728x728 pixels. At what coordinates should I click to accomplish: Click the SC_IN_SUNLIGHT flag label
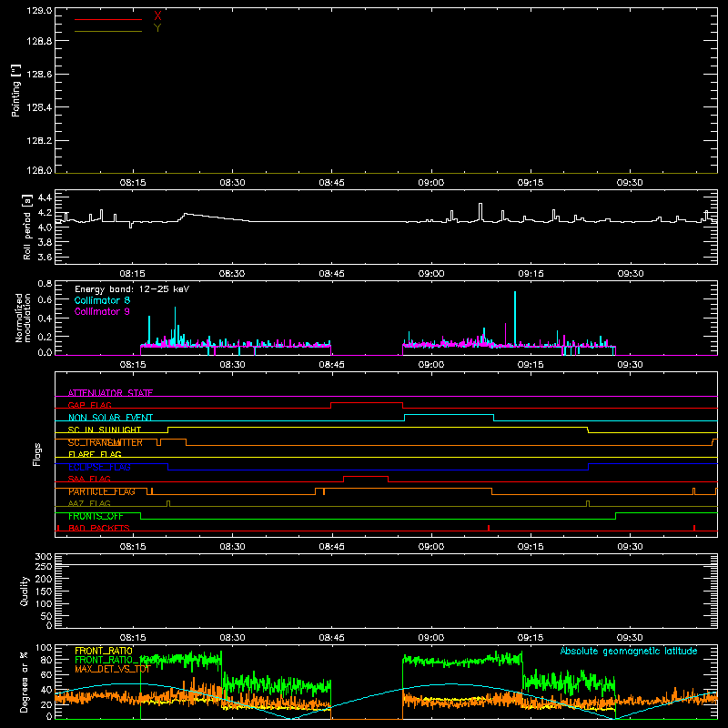point(105,430)
